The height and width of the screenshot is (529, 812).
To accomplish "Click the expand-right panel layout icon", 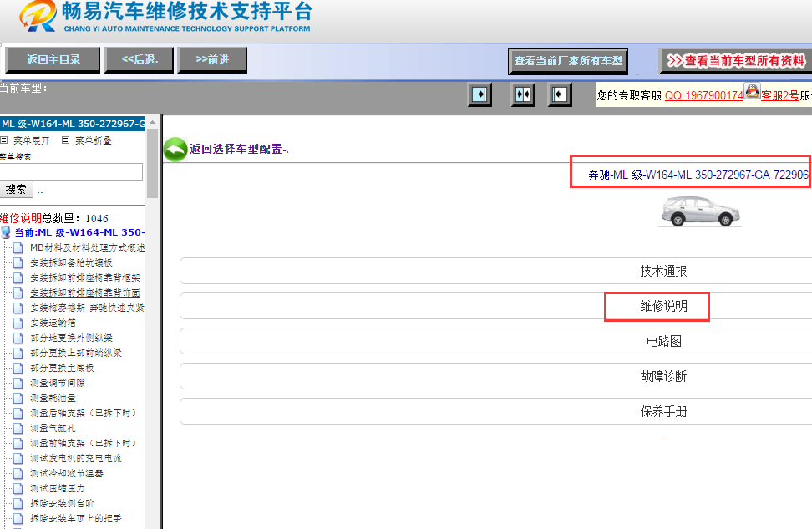I will coord(480,94).
